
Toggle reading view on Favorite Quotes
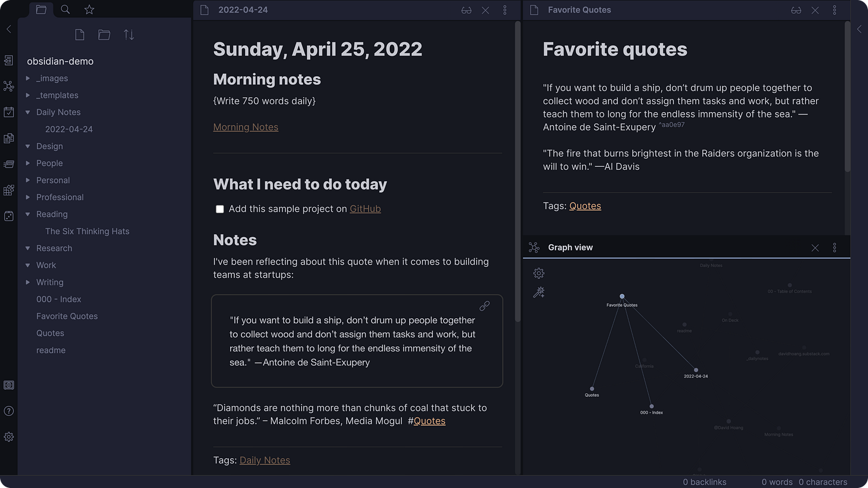(796, 10)
